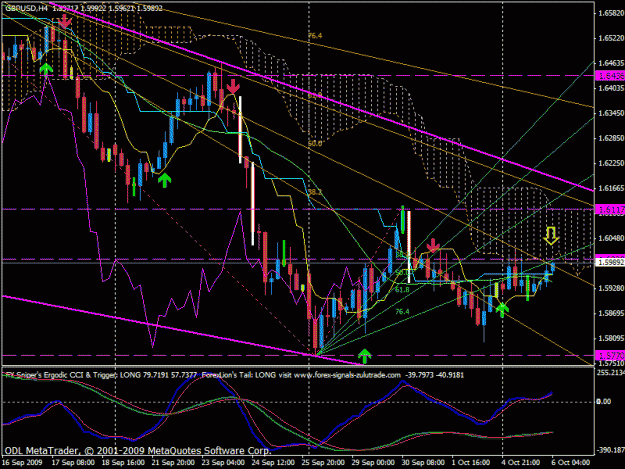Click the 255.2134 indicator scale value
This screenshot has height=469, width=625.
pyautogui.click(x=610, y=372)
